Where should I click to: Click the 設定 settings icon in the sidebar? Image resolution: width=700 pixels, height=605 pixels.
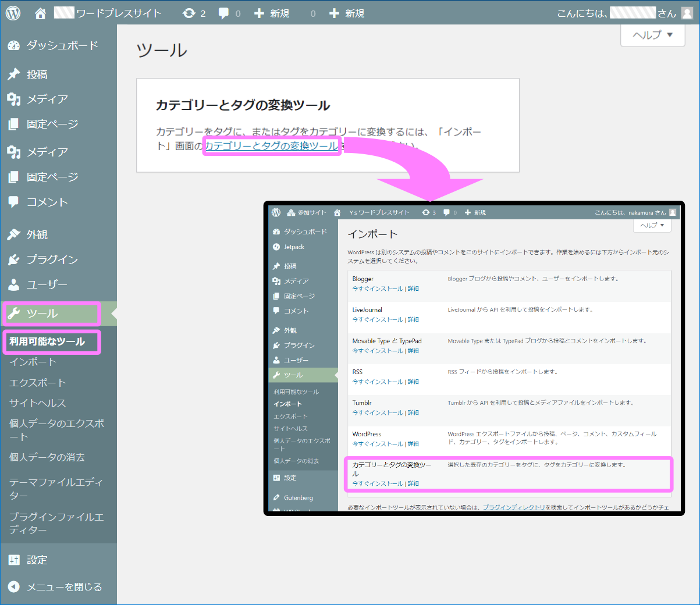pos(15,560)
